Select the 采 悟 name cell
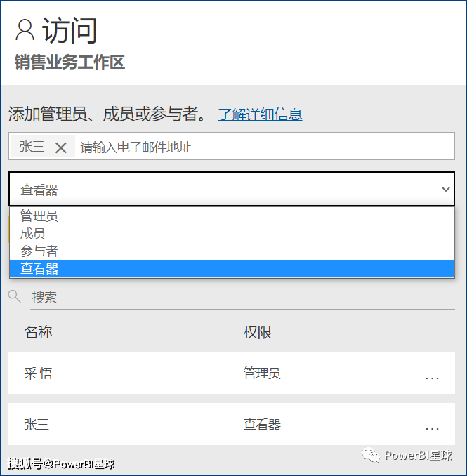The height and width of the screenshot is (476, 467). point(38,373)
